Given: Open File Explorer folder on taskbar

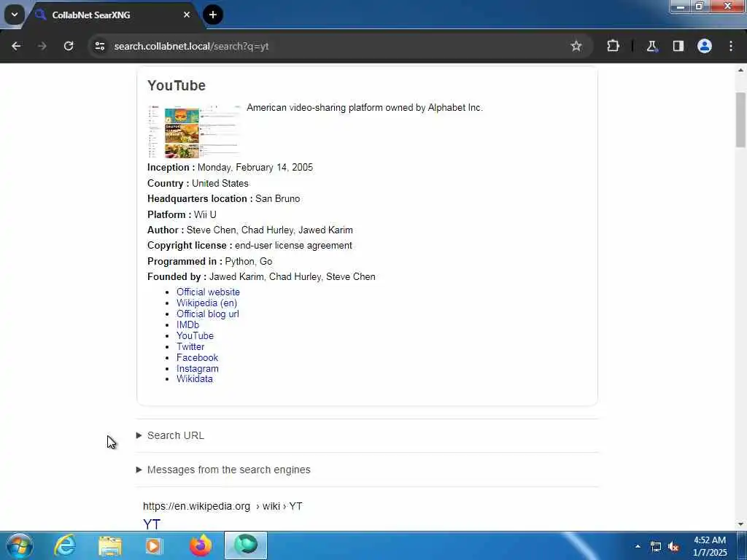Looking at the screenshot, I should (x=110, y=545).
